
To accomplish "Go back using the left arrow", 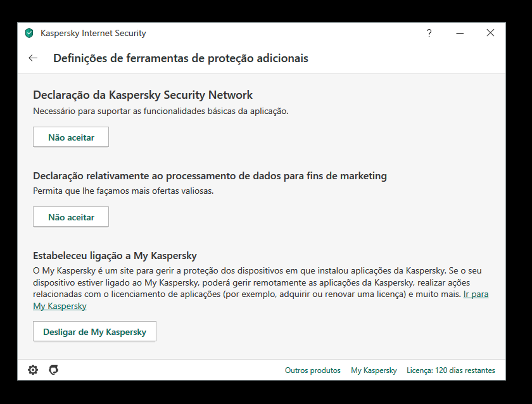I will click(x=33, y=58).
